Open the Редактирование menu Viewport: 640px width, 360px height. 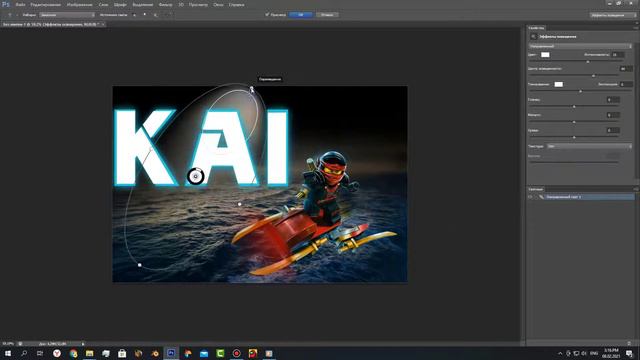pyautogui.click(x=45, y=5)
